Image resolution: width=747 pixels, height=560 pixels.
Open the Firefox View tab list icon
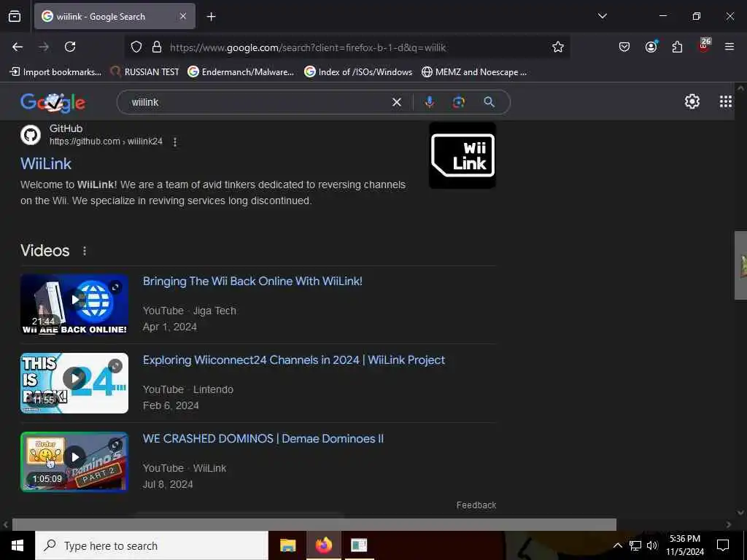click(x=15, y=16)
